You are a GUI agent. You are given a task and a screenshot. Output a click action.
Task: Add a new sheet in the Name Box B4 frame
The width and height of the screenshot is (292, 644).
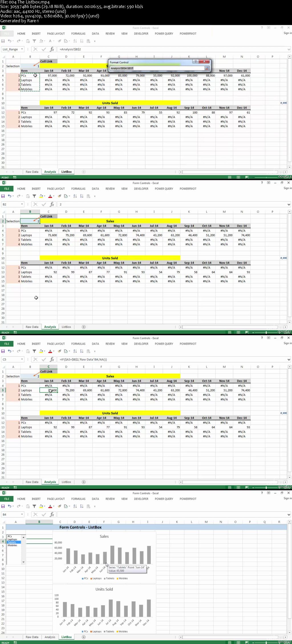pos(84,637)
